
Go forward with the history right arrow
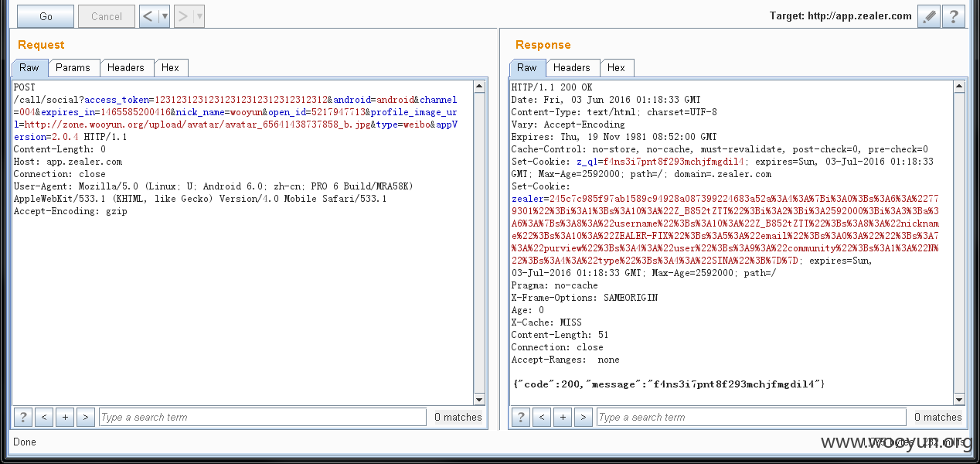[183, 16]
